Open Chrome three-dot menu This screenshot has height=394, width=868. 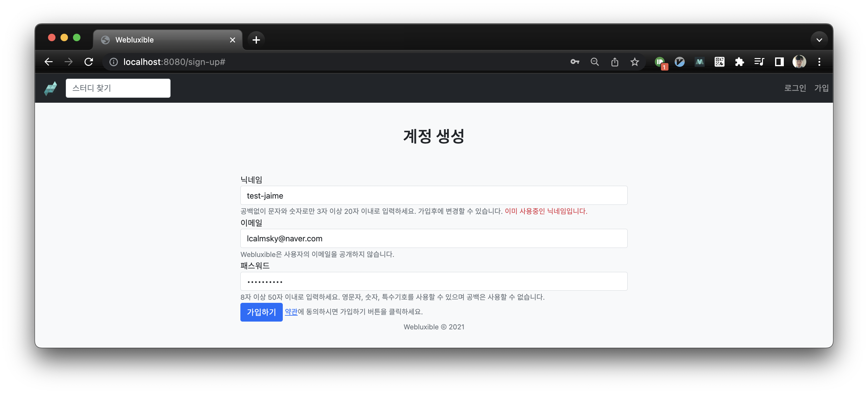[819, 62]
